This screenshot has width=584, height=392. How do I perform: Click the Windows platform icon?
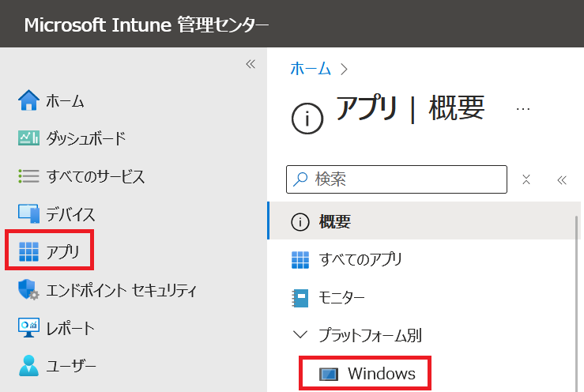[329, 374]
